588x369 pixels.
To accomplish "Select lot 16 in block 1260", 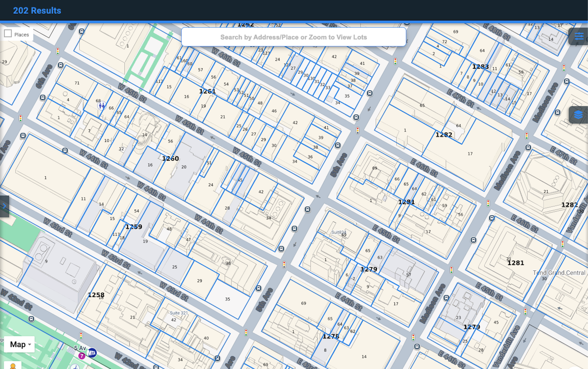I will (x=150, y=165).
